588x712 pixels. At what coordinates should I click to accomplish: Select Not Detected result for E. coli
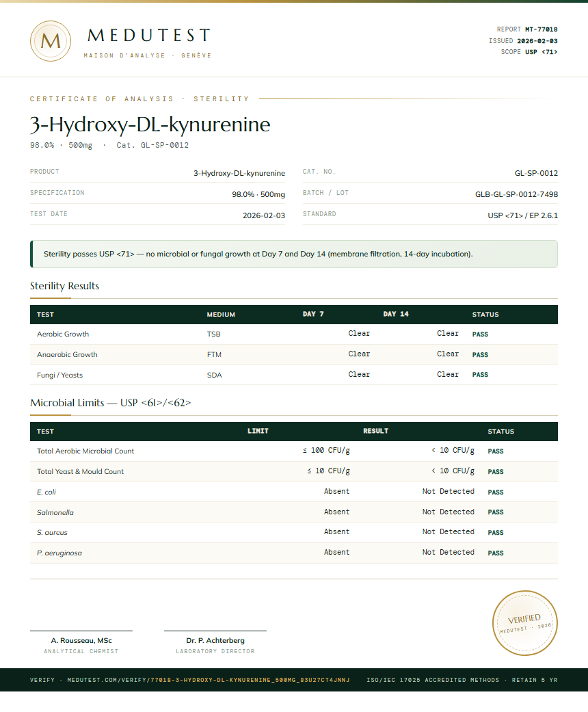point(449,491)
